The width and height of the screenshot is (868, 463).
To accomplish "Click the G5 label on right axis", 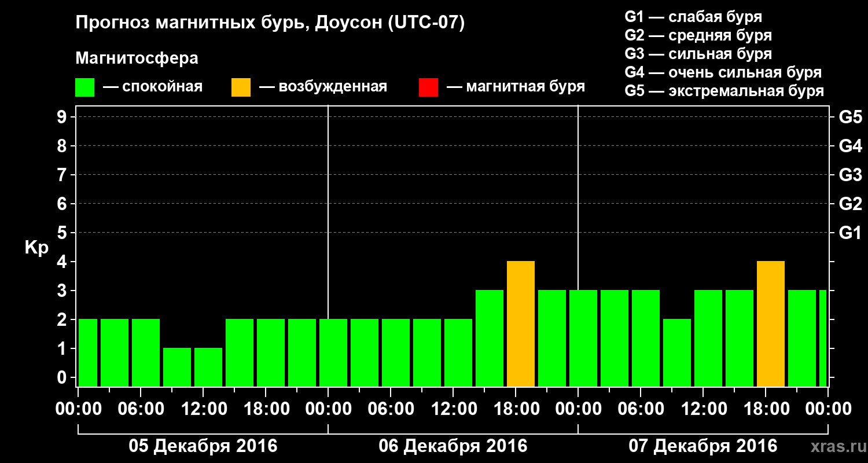I will pyautogui.click(x=851, y=117).
